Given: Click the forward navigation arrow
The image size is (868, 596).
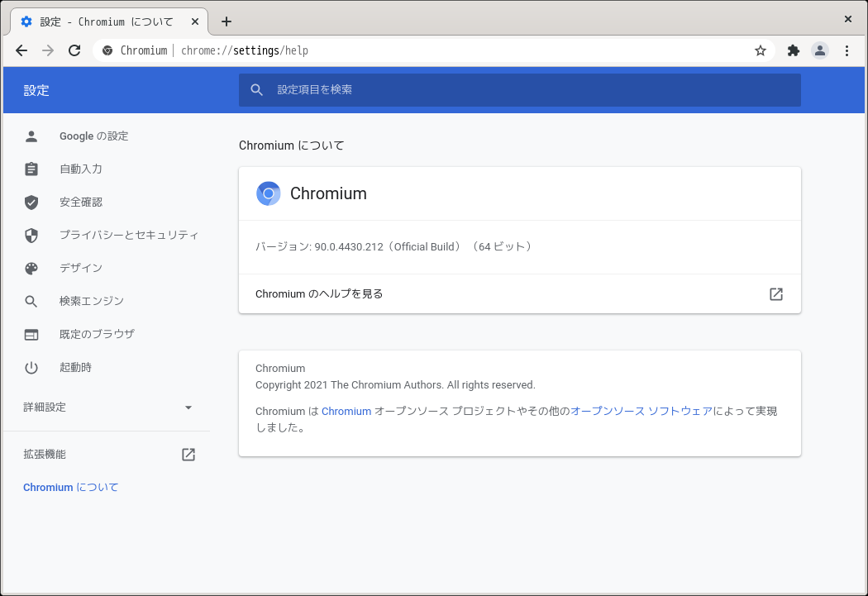Looking at the screenshot, I should coord(48,50).
